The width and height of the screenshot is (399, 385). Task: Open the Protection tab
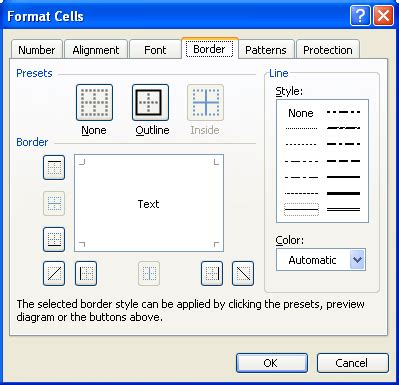point(328,50)
